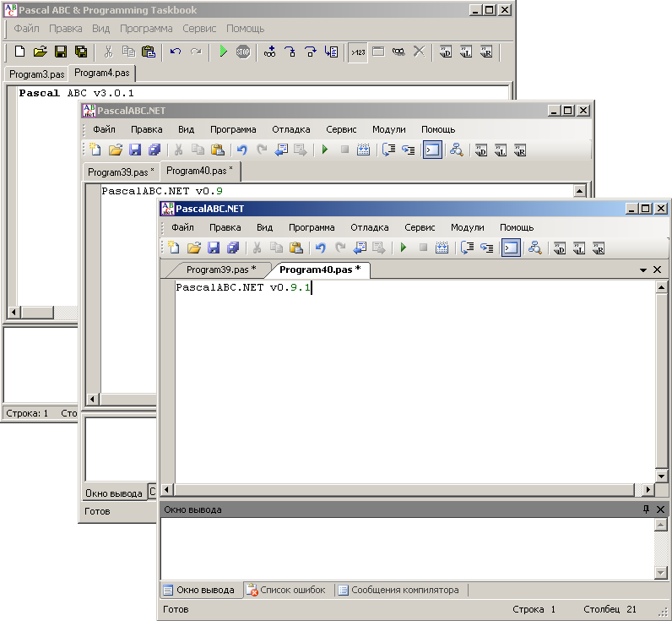The height and width of the screenshot is (621, 672).
Task: Select Сообщения компилятора bottom tab
Action: pos(398,590)
